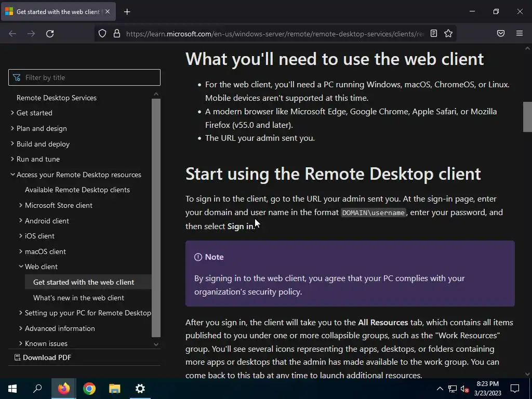
Task: Bookmark this page with the star icon
Action: click(x=448, y=33)
